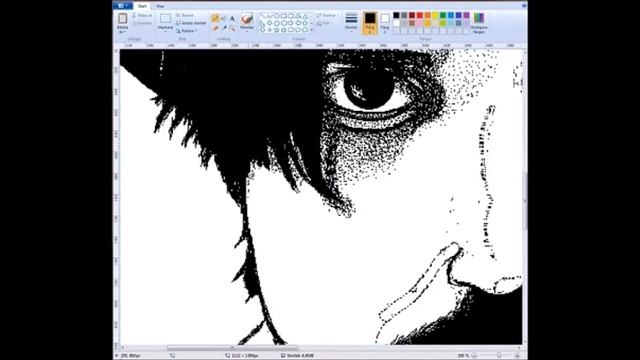This screenshot has height=360, width=640.
Task: Open Redigera färger edit colors dialog
Action: 479,23
